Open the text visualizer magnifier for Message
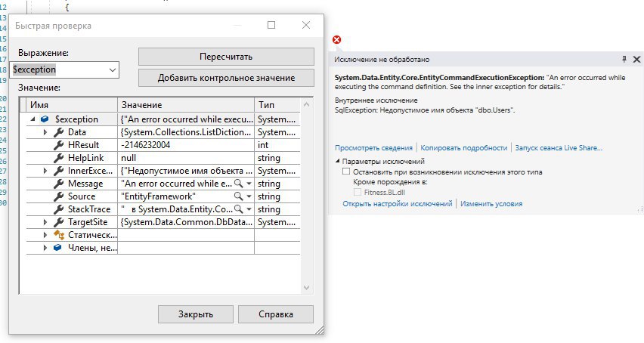644x343 pixels. (x=238, y=184)
